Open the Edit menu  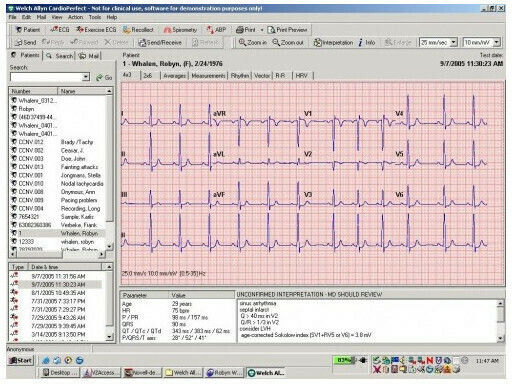point(27,17)
